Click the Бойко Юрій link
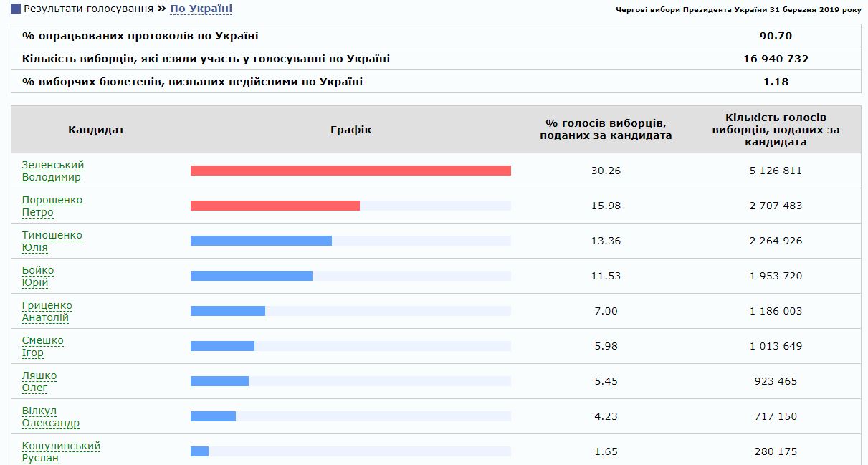This screenshot has width=868, height=465. pyautogui.click(x=37, y=276)
